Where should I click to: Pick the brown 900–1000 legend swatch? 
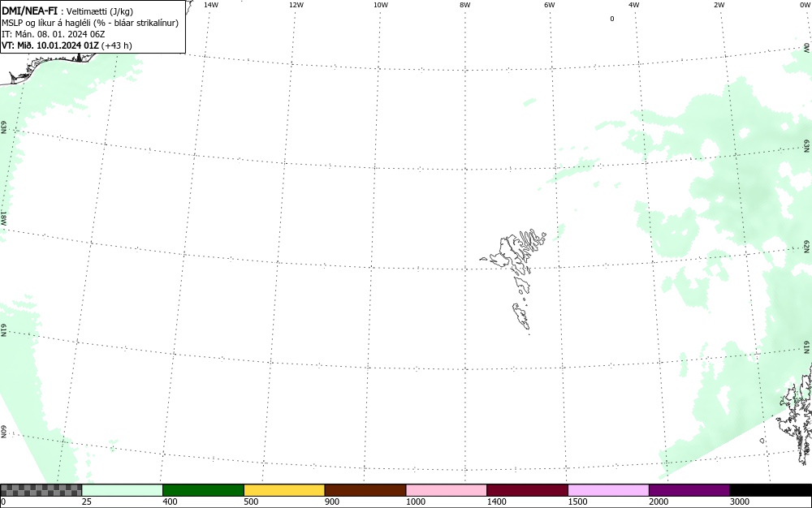coord(365,490)
